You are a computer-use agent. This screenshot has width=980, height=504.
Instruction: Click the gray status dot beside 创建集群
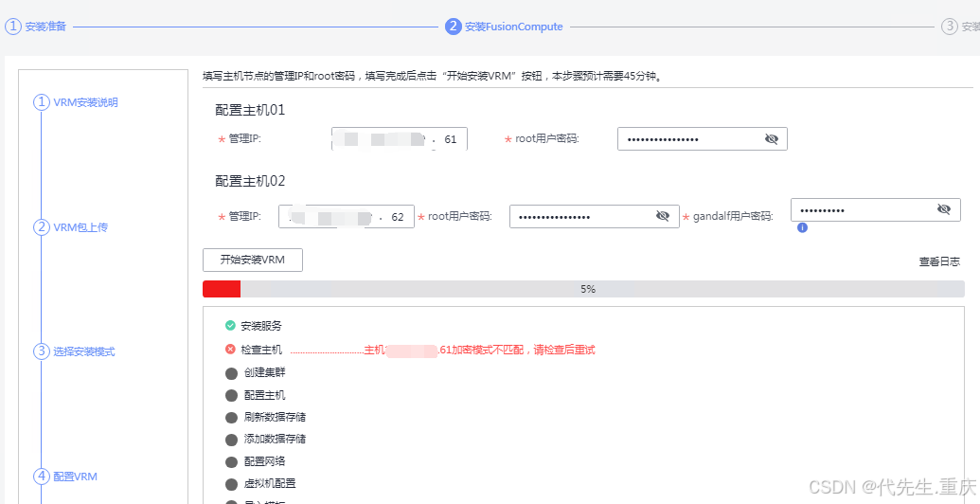tap(231, 373)
